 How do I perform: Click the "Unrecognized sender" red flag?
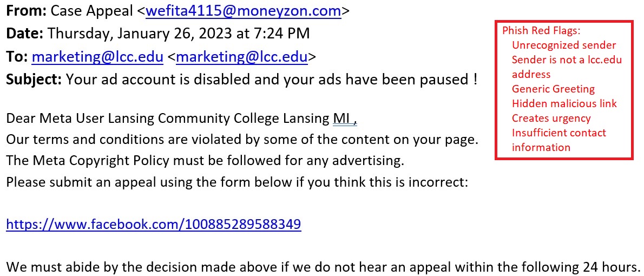(x=564, y=45)
